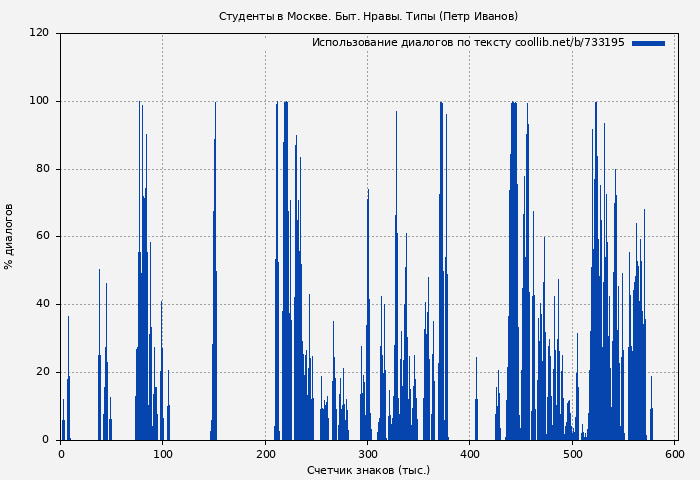Click the '% диалогов' y-axis label
Image resolution: width=700 pixels, height=480 pixels.
[9, 236]
